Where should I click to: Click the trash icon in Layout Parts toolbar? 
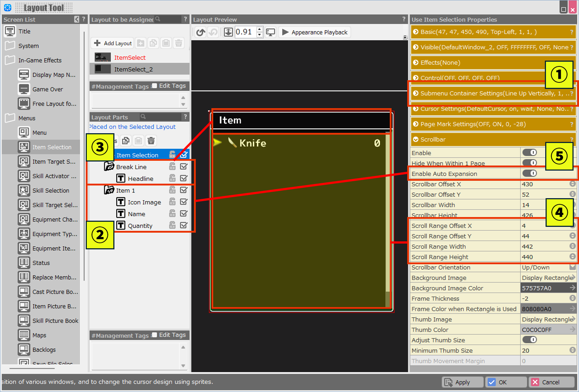151,140
